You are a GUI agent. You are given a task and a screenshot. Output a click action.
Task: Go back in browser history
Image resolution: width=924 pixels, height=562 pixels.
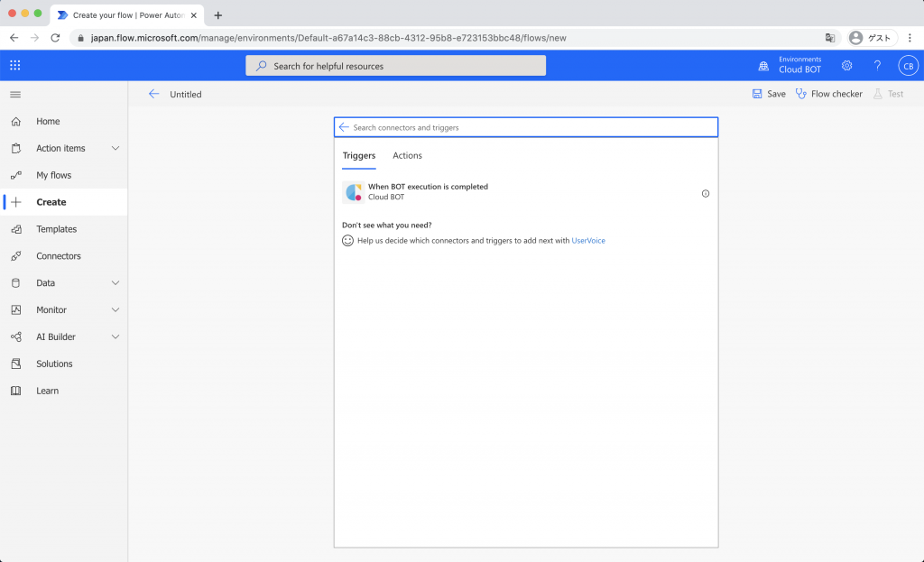14,38
